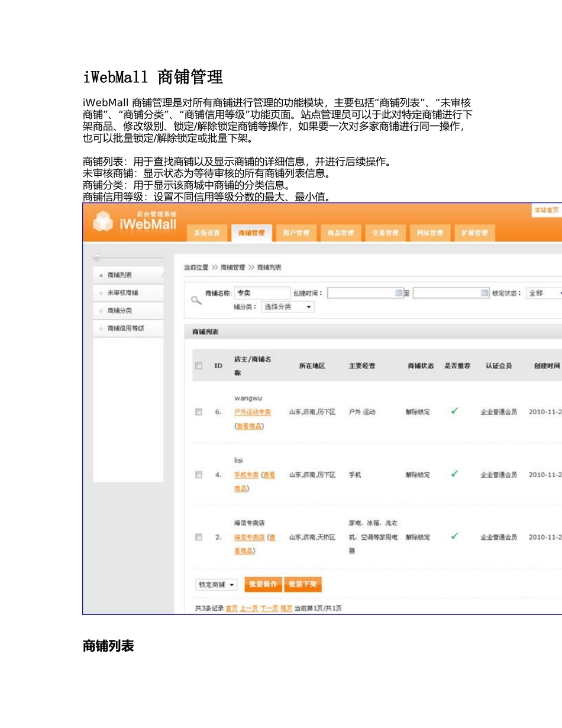Screen dimensions: 562x728
Task: Tick checkbox for shop ID 2
Action: point(199,537)
